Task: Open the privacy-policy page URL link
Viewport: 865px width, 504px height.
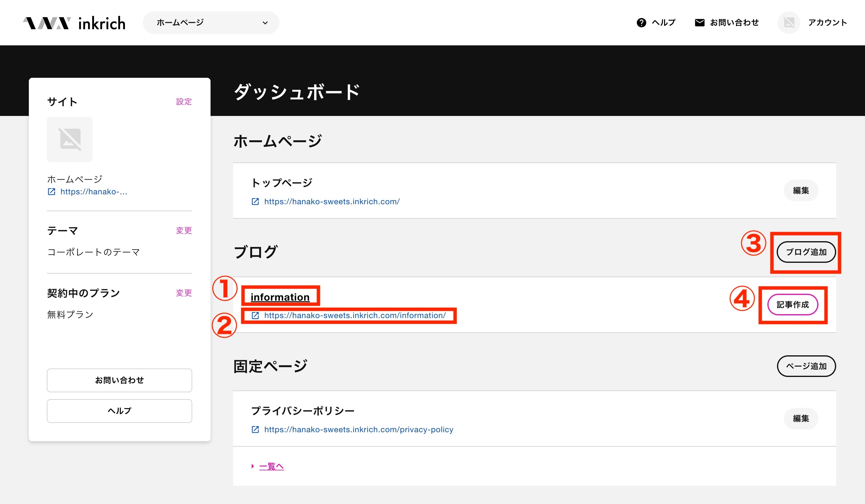Action: [x=359, y=430]
